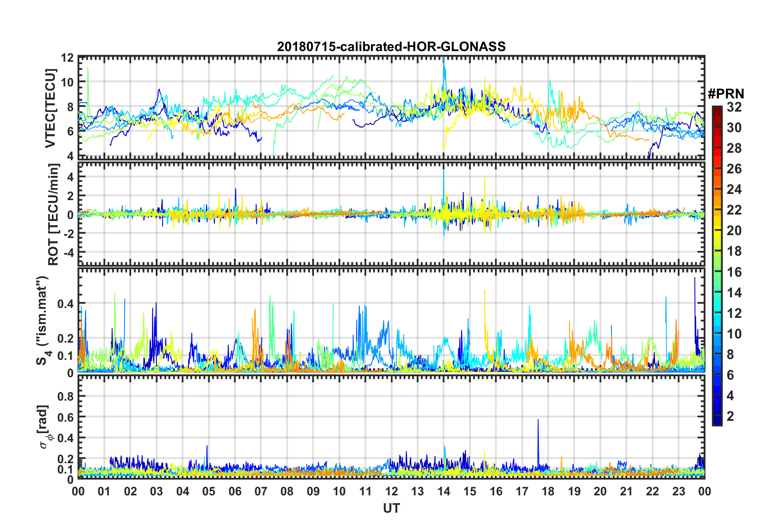Click x-axis tick label 03
The height and width of the screenshot is (532, 783).
(156, 491)
